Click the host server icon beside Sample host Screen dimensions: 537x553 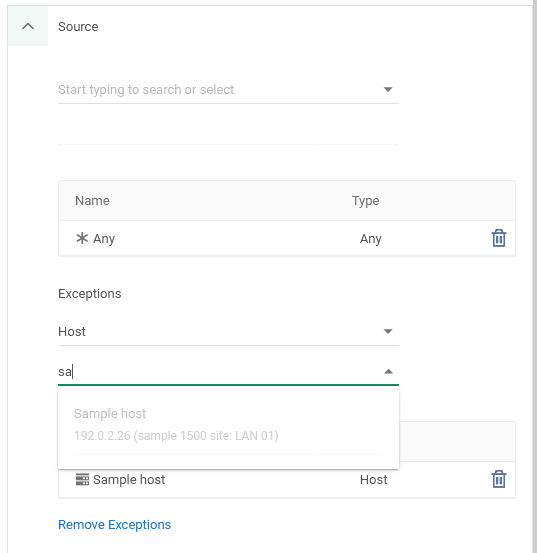(x=82, y=479)
